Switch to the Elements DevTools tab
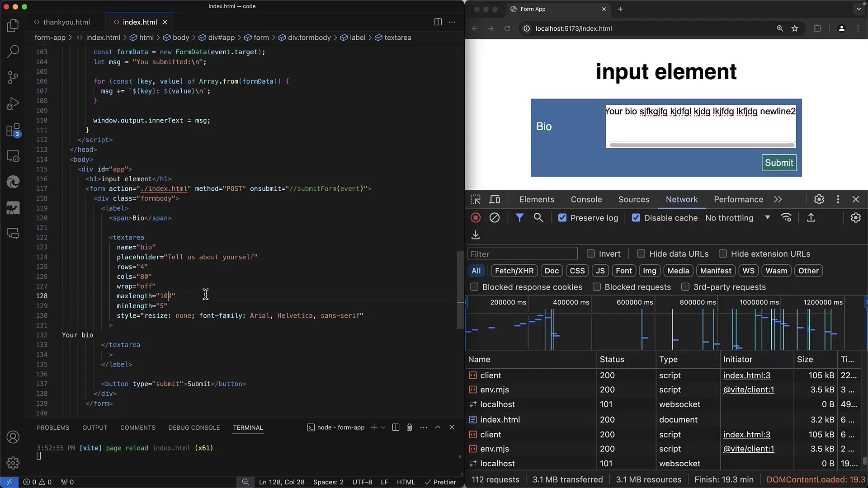 pos(537,199)
